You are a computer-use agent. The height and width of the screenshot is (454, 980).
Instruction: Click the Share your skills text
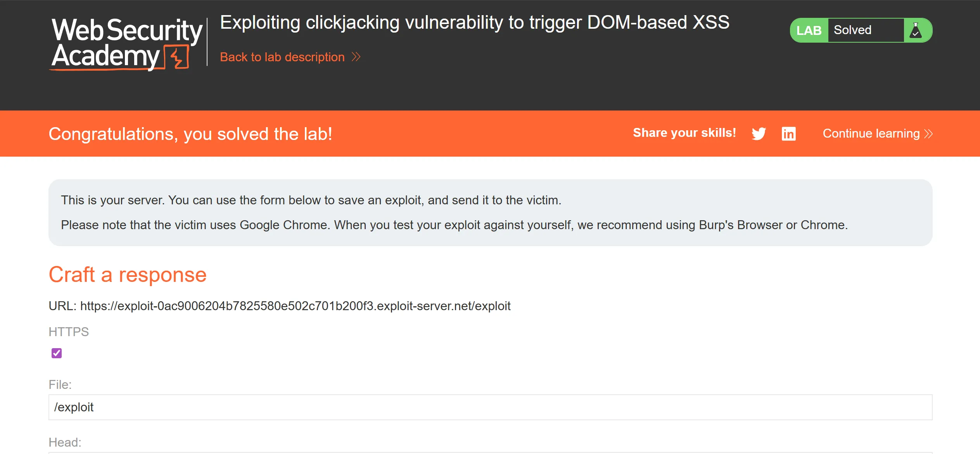tap(684, 133)
